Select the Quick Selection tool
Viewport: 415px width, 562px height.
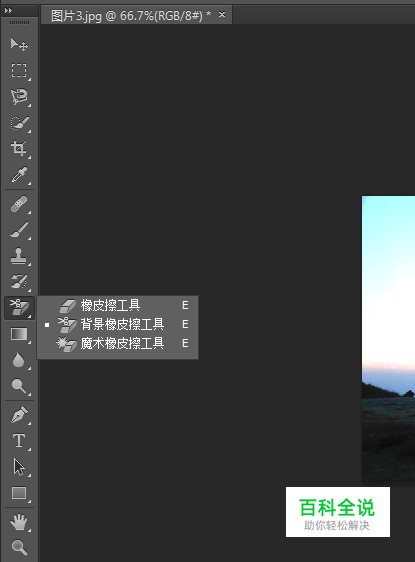19,123
